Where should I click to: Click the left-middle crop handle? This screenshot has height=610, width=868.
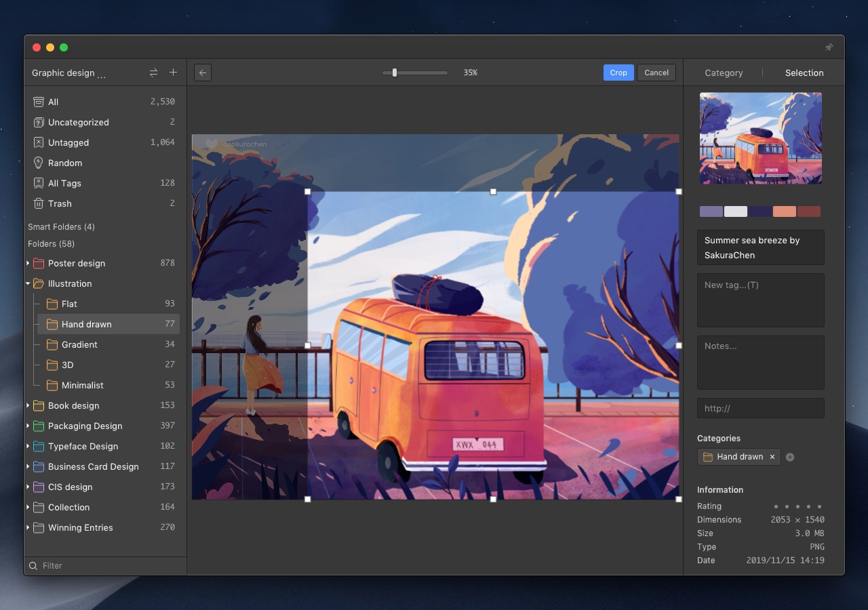pos(308,345)
